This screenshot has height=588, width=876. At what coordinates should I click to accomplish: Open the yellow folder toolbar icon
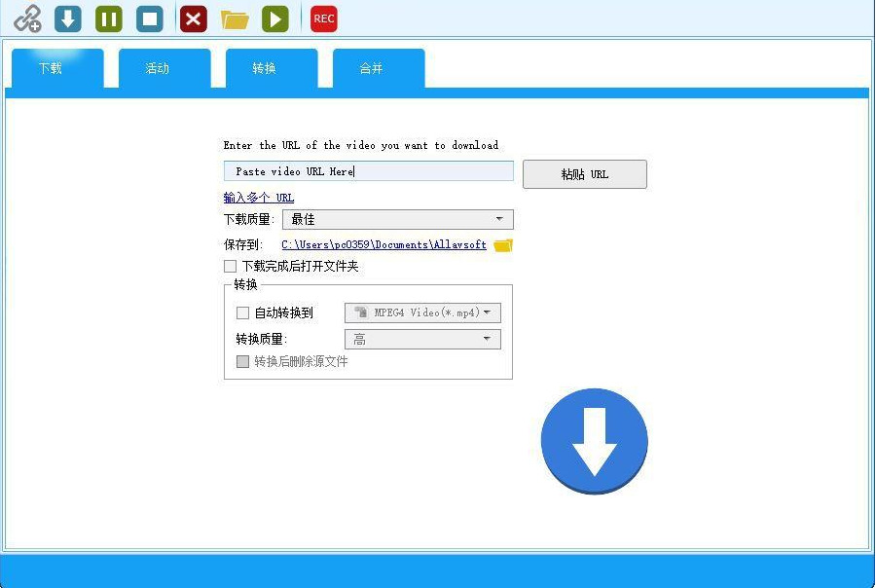(x=235, y=19)
